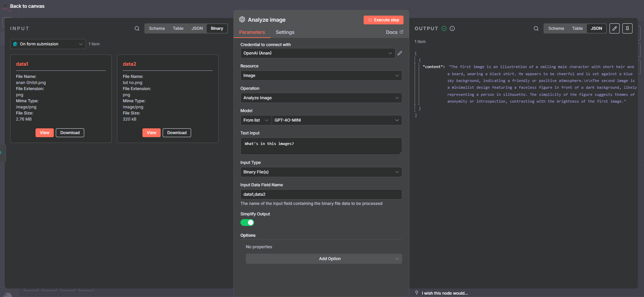Select the Output Schema tab
The image size is (644, 297).
pyautogui.click(x=556, y=28)
